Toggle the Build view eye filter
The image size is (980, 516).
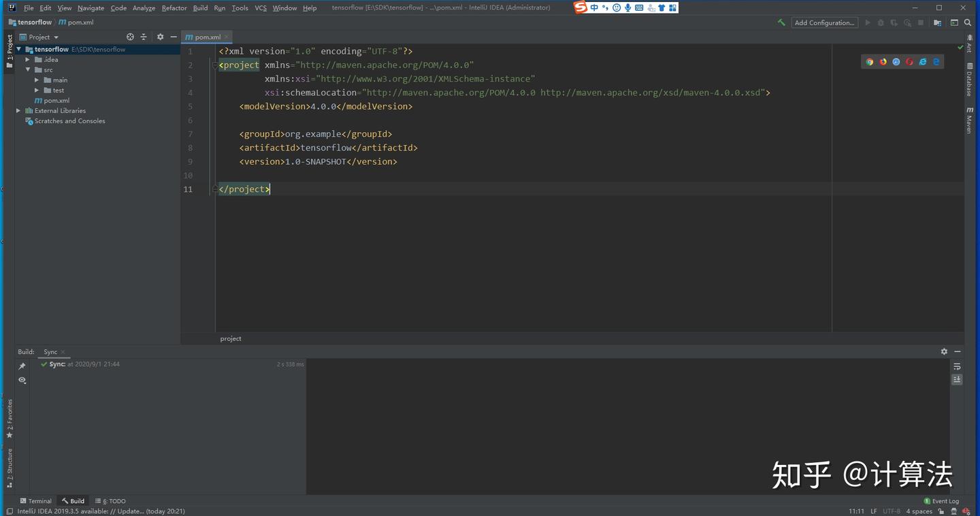[22, 381]
